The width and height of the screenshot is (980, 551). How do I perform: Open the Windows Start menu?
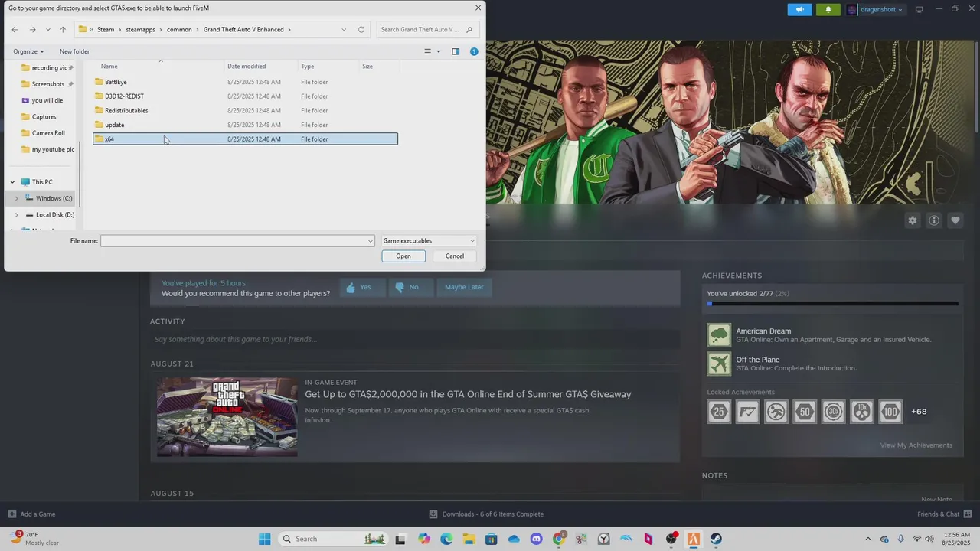tap(265, 539)
